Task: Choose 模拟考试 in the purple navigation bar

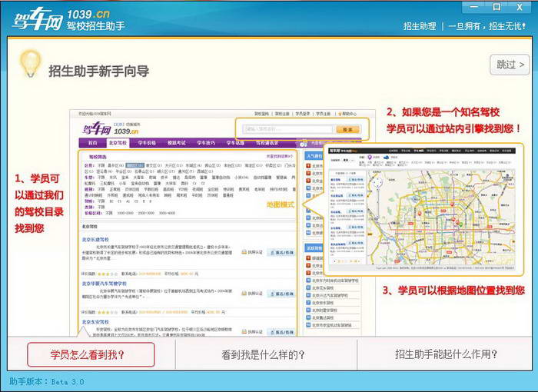Action: click(x=176, y=143)
